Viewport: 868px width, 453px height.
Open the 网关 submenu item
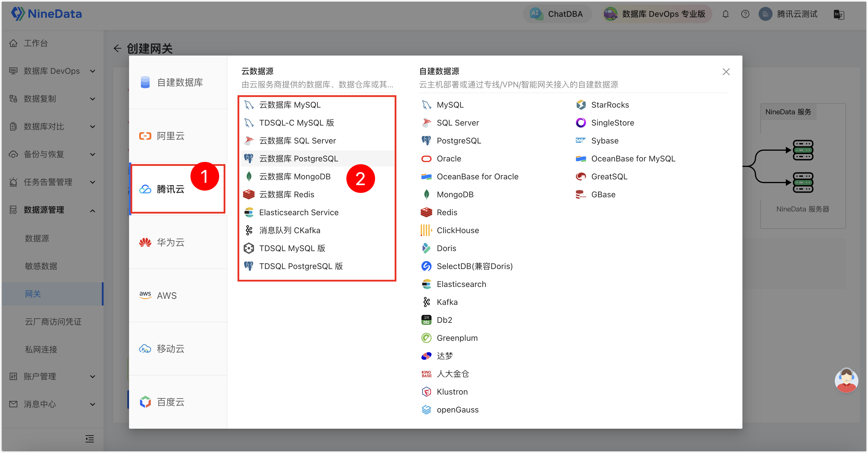point(52,294)
